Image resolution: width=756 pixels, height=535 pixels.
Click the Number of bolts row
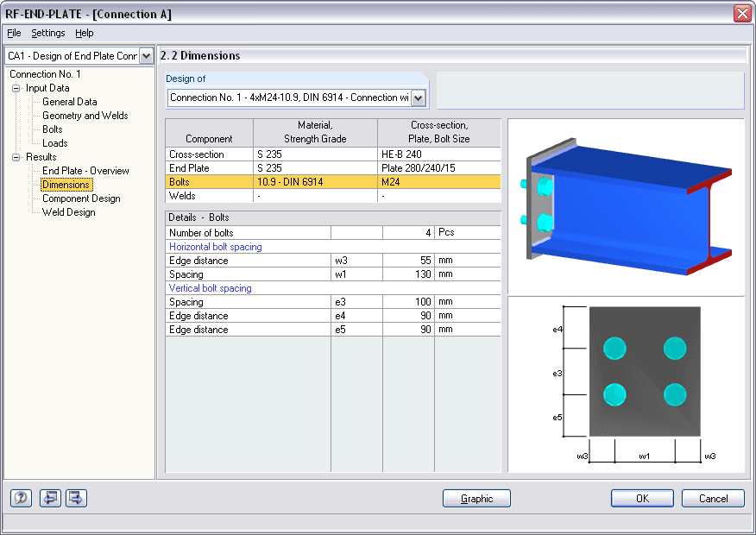332,233
